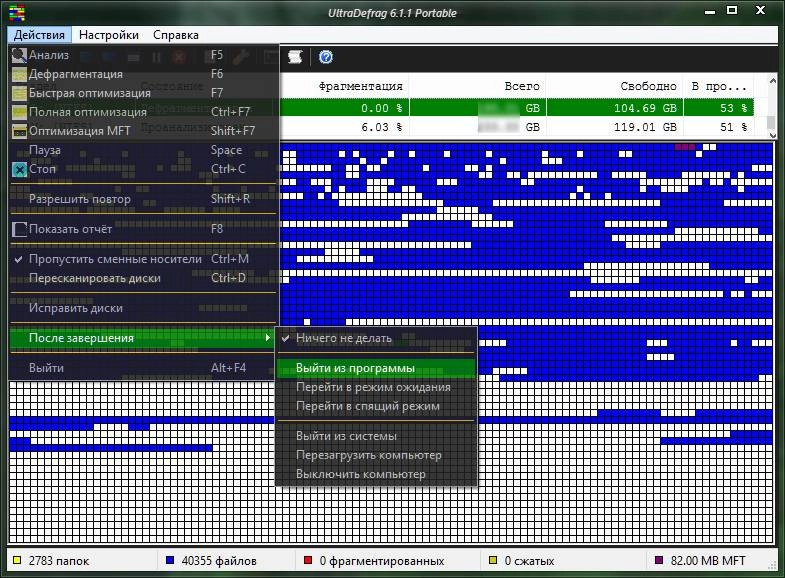The height and width of the screenshot is (578, 785).
Task: Select Перейти в спящий режим
Action: pos(375,406)
